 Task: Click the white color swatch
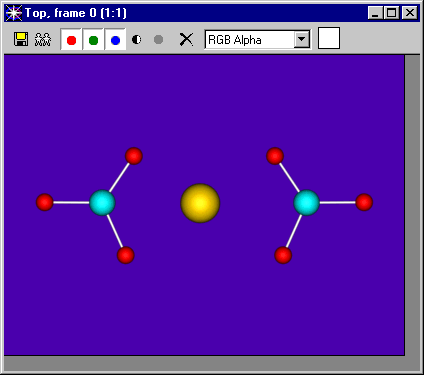coord(329,38)
